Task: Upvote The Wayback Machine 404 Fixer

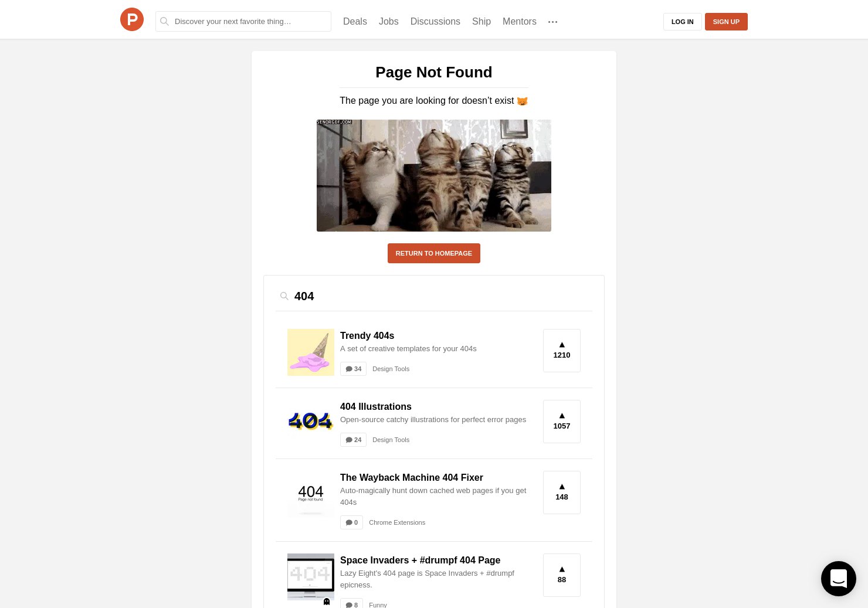Action: pos(562,492)
